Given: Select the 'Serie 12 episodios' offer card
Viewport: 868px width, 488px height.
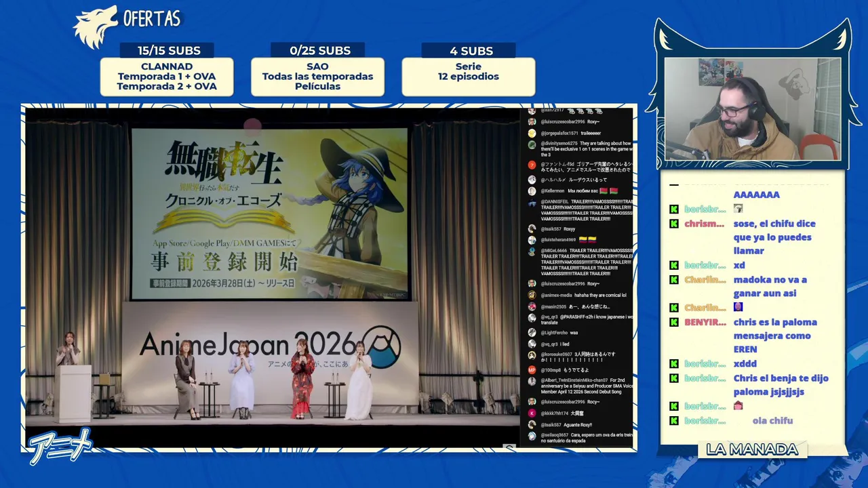Looking at the screenshot, I should 469,77.
